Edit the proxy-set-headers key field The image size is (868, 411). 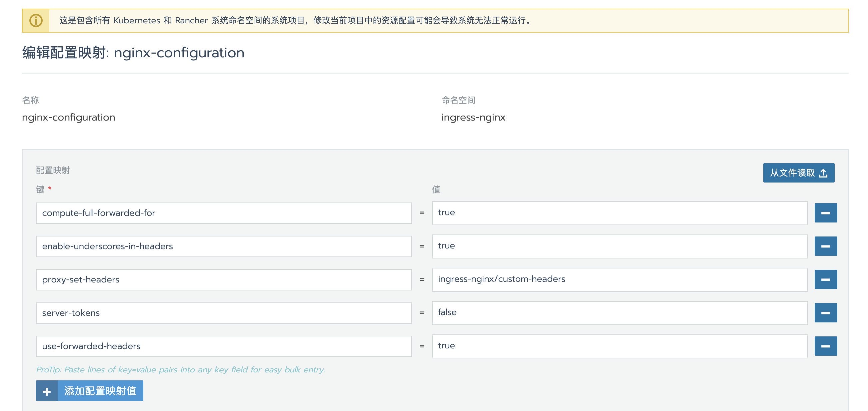coord(224,279)
